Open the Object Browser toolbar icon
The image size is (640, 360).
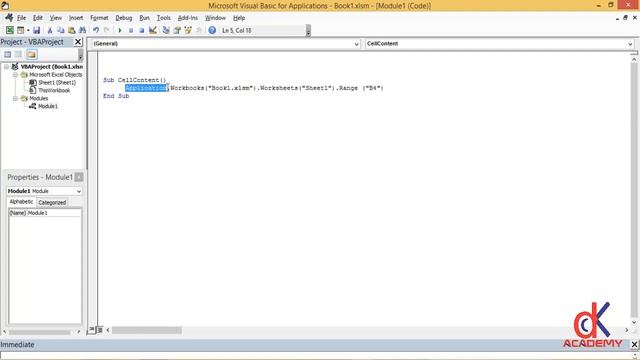tap(188, 30)
